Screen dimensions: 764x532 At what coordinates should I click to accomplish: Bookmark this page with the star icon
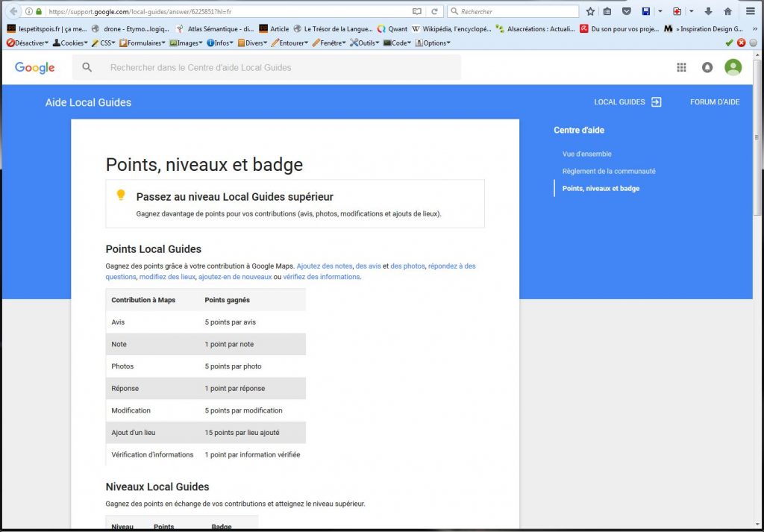590,12
